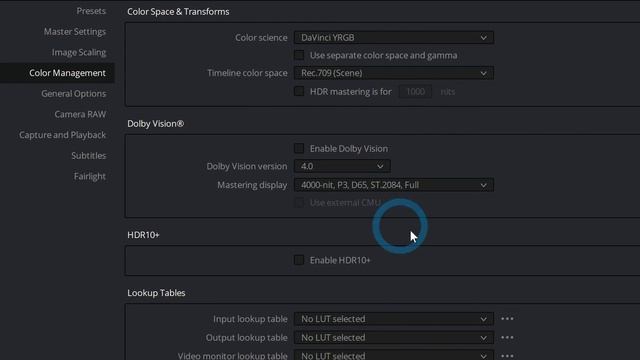The image size is (640, 360).
Task: Open Presets settings page
Action: pos(91,11)
